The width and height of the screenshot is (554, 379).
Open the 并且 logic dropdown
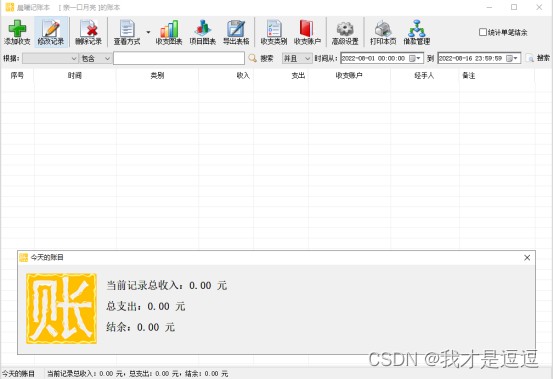coord(297,58)
